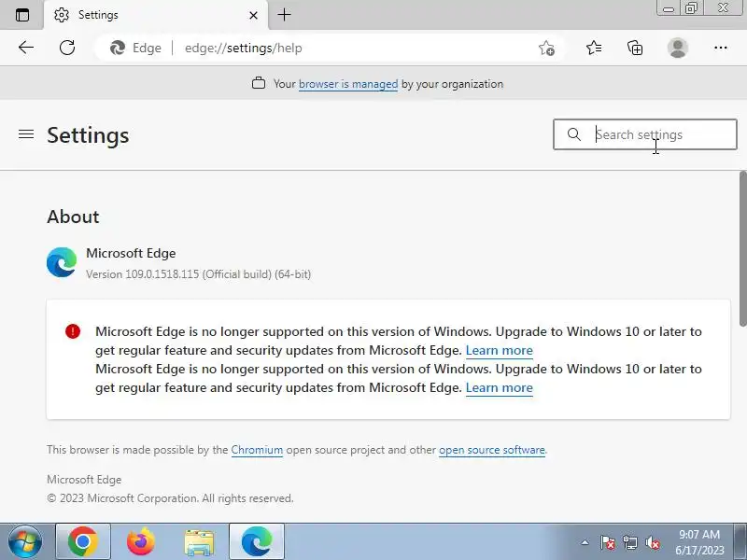Open Settings and more ellipsis menu
The height and width of the screenshot is (560, 747).
tap(720, 48)
